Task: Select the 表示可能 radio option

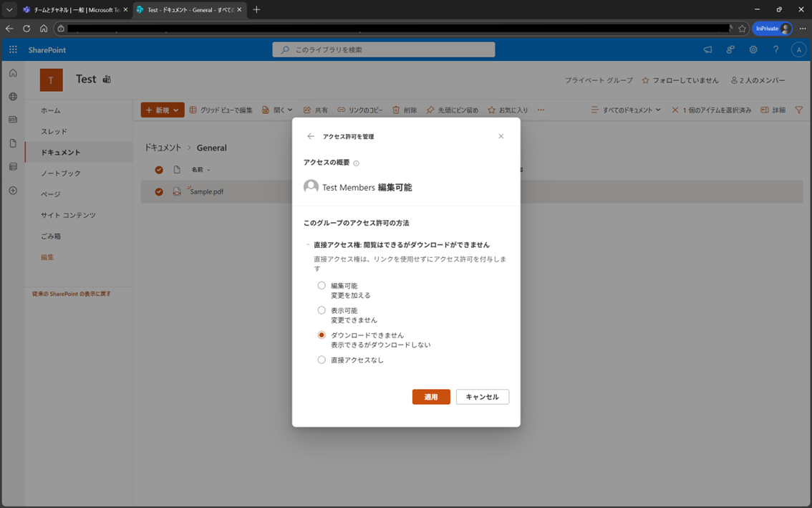Action: tap(322, 310)
